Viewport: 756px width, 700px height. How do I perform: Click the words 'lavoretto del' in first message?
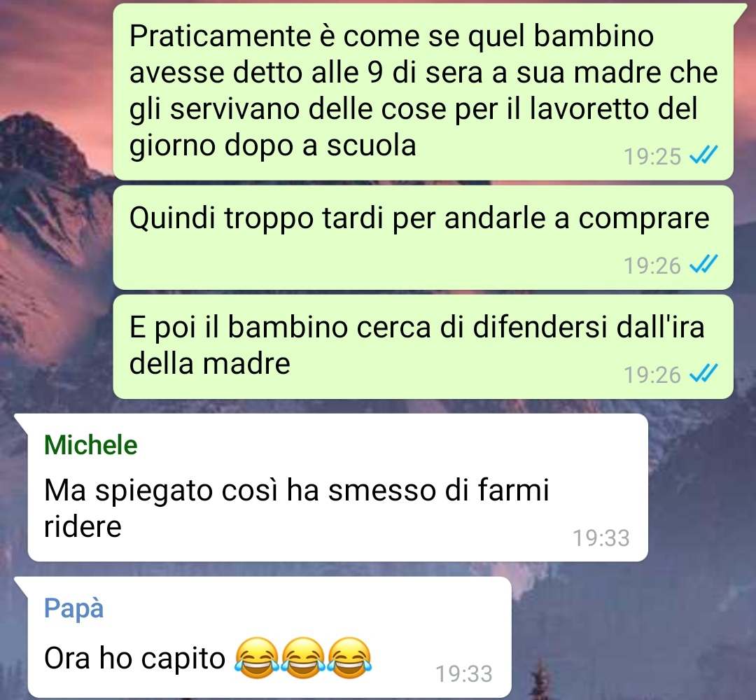613,109
